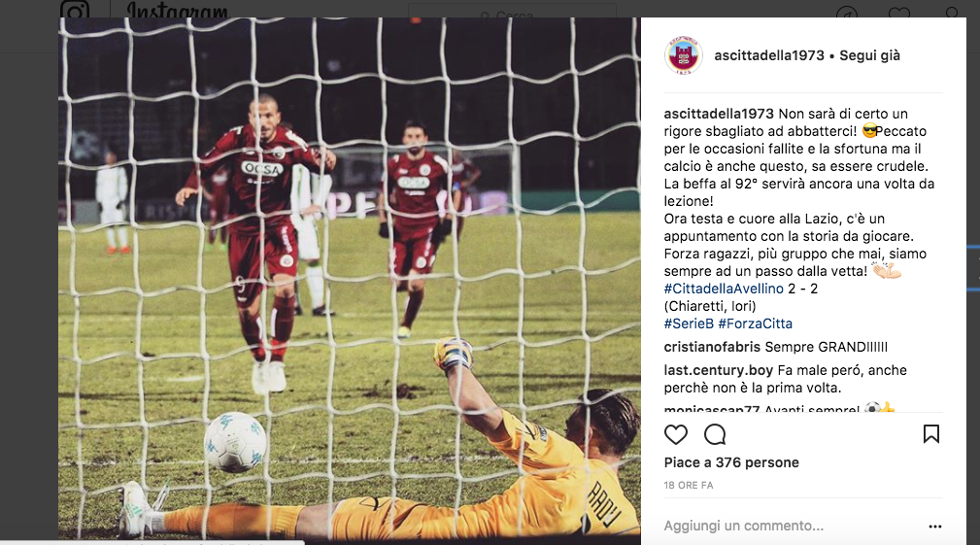Click the ascittadella1973 profile avatar
The image size is (980, 545).
(x=683, y=55)
